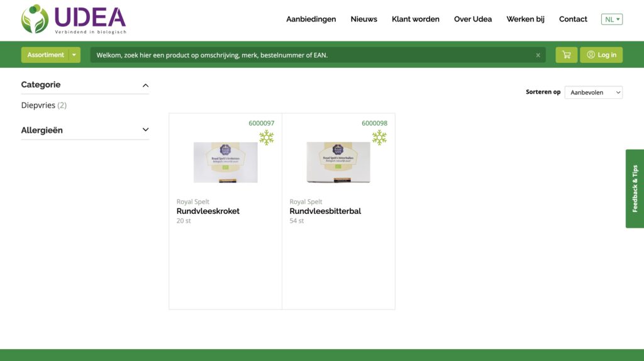Open the Nieuws menu item

pyautogui.click(x=364, y=19)
